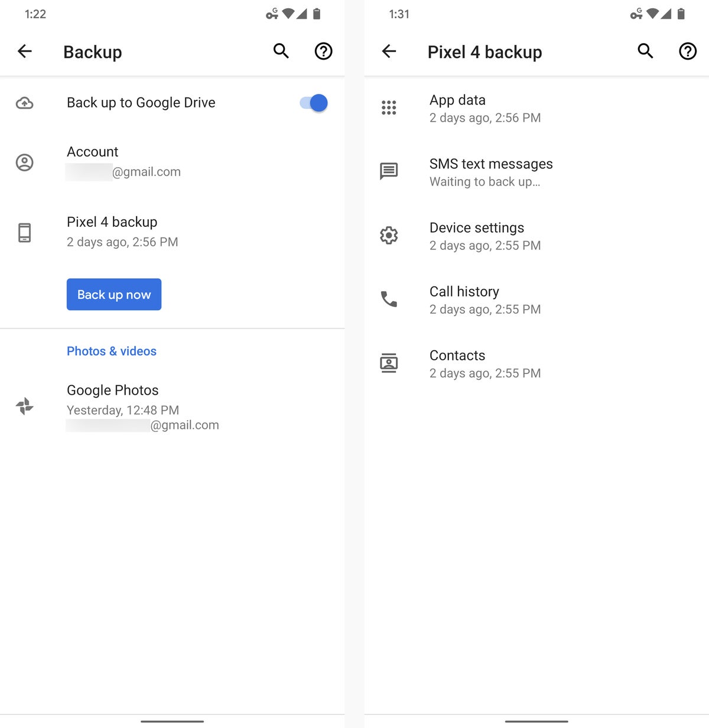
Task: Open the cloud backup icon on Backup screen
Action: coord(24,103)
